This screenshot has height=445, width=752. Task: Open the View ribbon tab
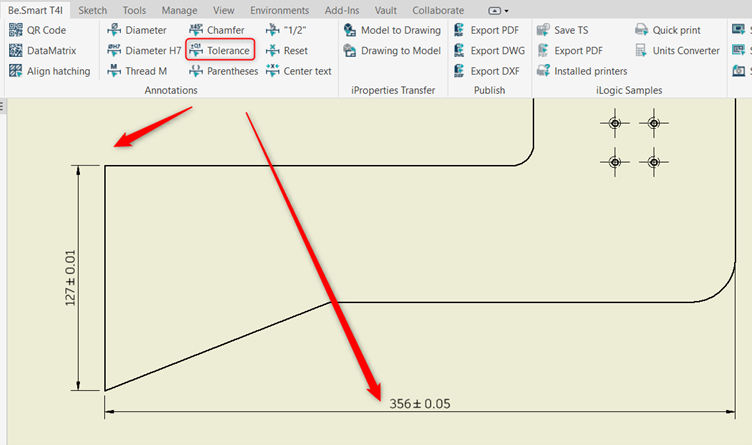(223, 10)
